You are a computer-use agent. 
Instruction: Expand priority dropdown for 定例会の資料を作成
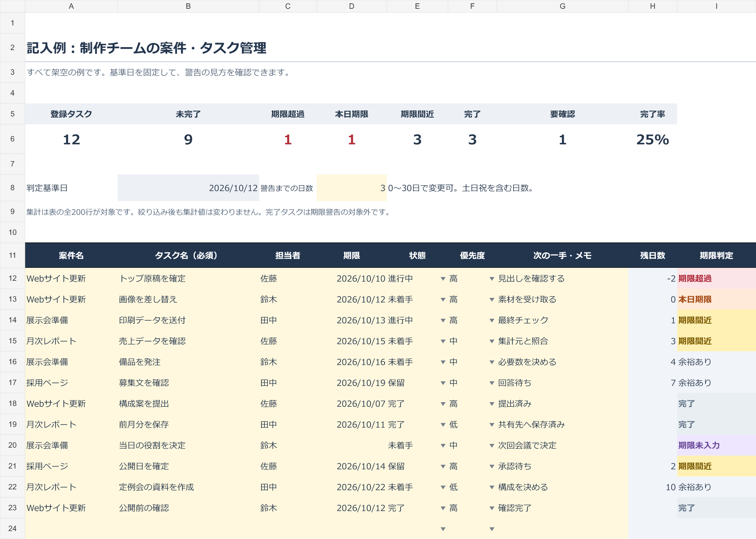tap(492, 487)
